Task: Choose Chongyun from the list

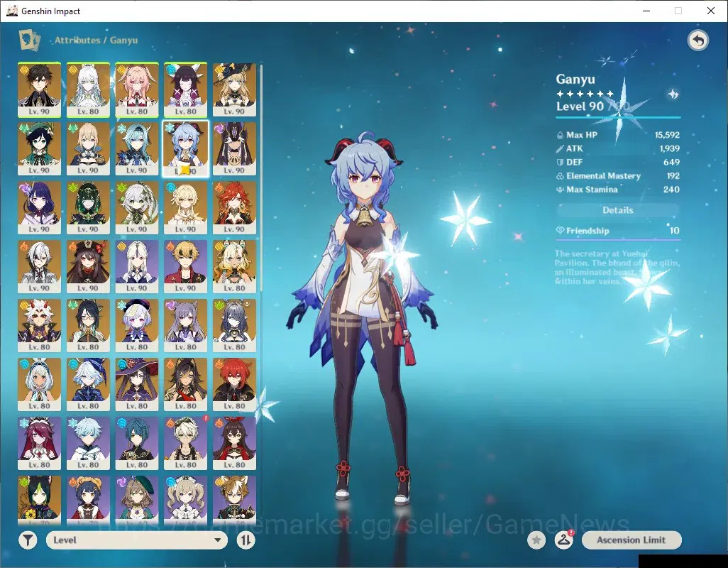Action: [x=88, y=444]
